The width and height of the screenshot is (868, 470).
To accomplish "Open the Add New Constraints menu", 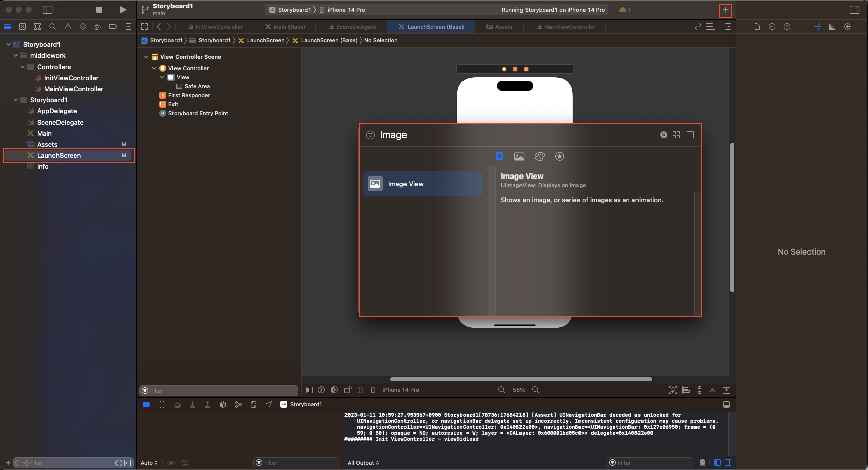I will coord(699,390).
